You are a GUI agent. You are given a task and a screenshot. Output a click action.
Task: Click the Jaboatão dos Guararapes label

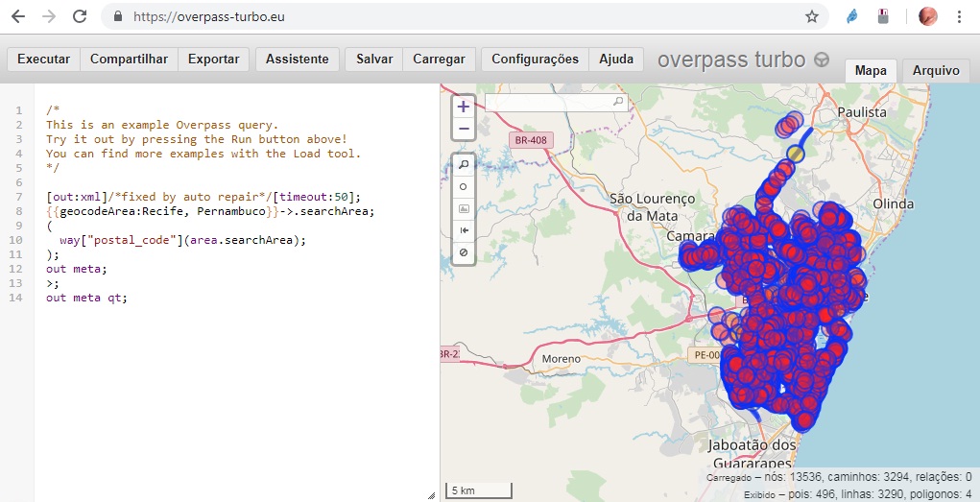tap(753, 455)
